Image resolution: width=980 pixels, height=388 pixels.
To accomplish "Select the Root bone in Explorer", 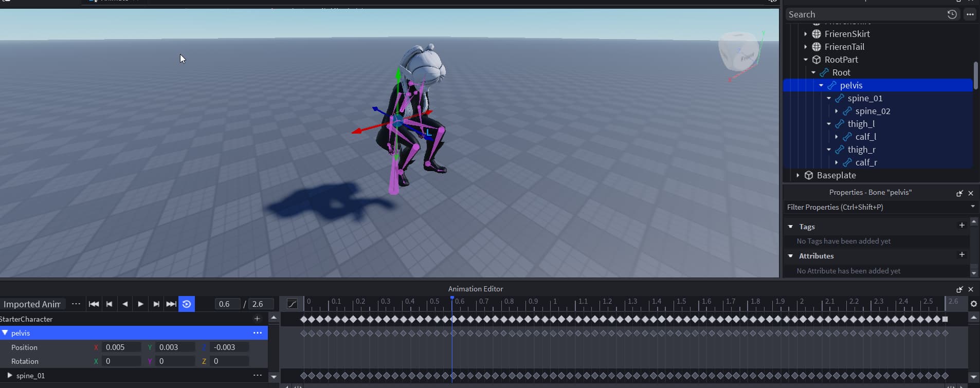I will tap(841, 72).
